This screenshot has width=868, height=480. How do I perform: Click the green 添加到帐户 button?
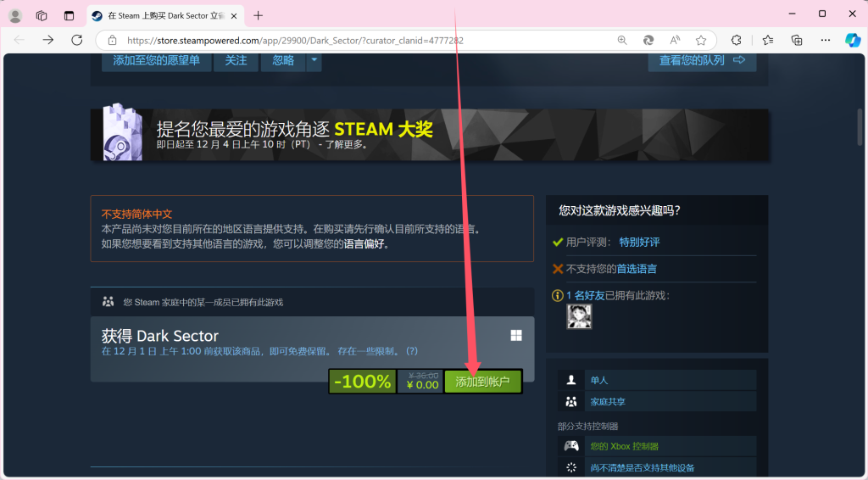[482, 382]
